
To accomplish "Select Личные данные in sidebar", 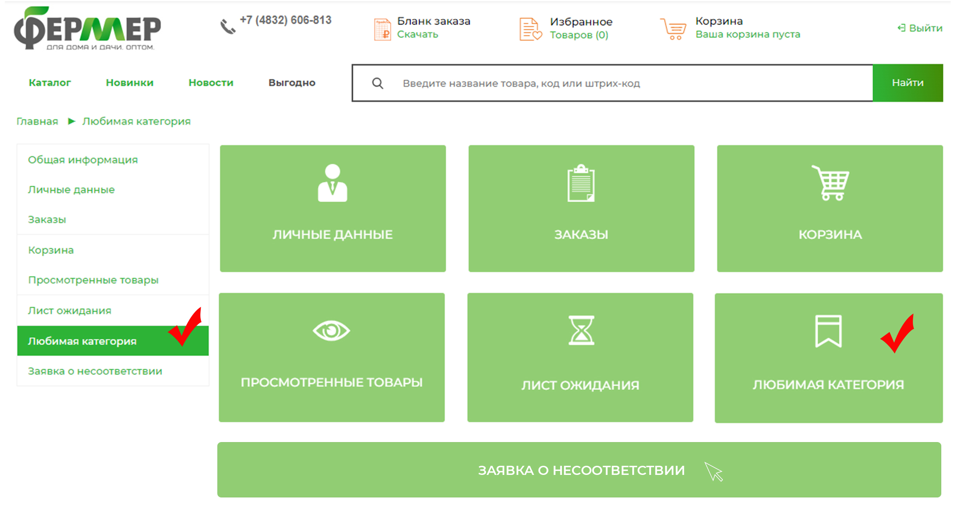I will pos(113,189).
